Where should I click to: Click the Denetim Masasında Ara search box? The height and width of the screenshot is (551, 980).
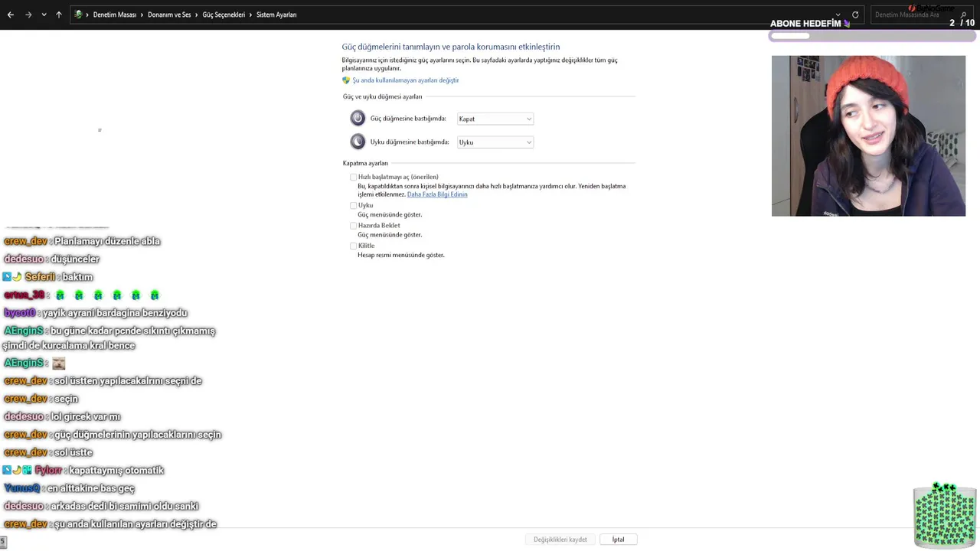coord(911,15)
